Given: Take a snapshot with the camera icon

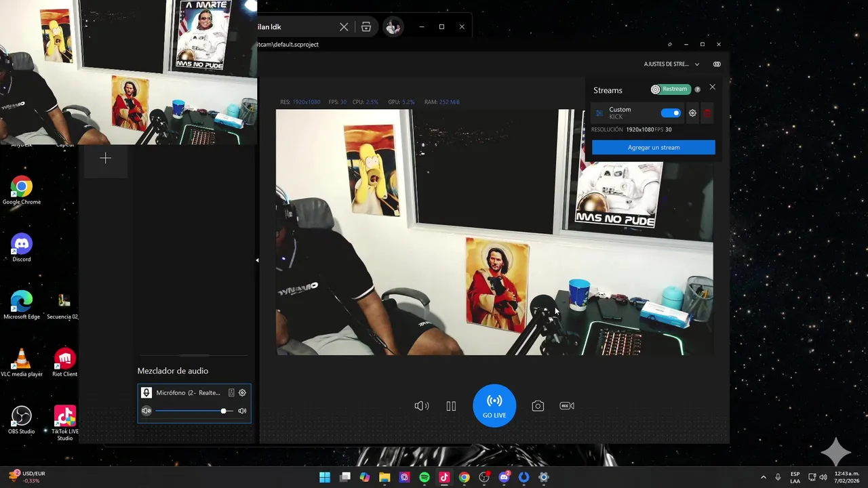Looking at the screenshot, I should 538,406.
